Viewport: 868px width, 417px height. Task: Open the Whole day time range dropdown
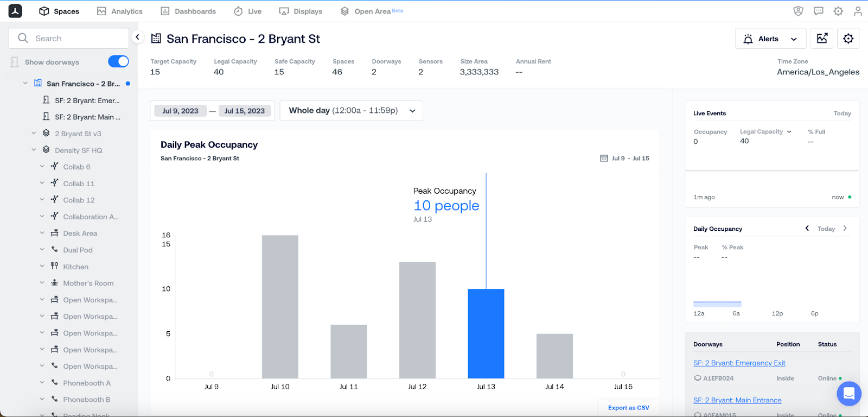pos(351,111)
